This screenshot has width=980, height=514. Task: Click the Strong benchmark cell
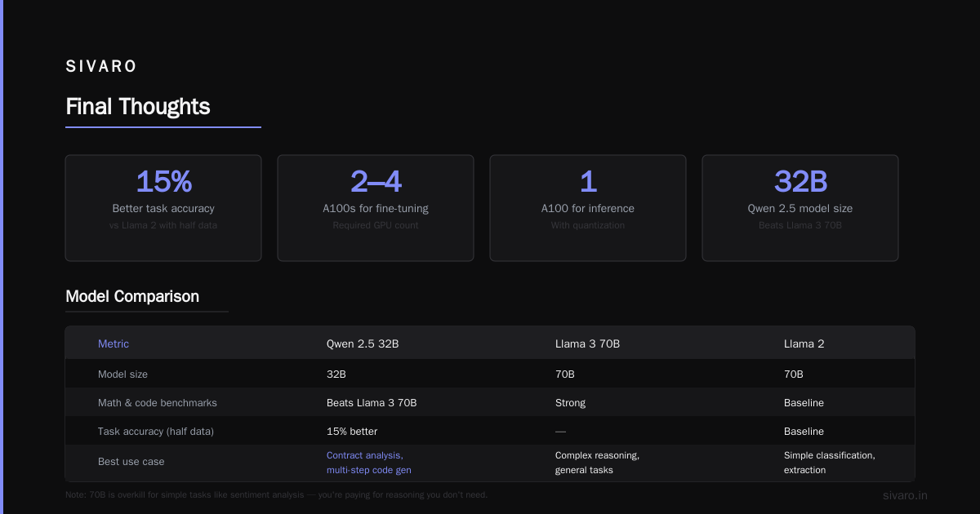(x=570, y=402)
